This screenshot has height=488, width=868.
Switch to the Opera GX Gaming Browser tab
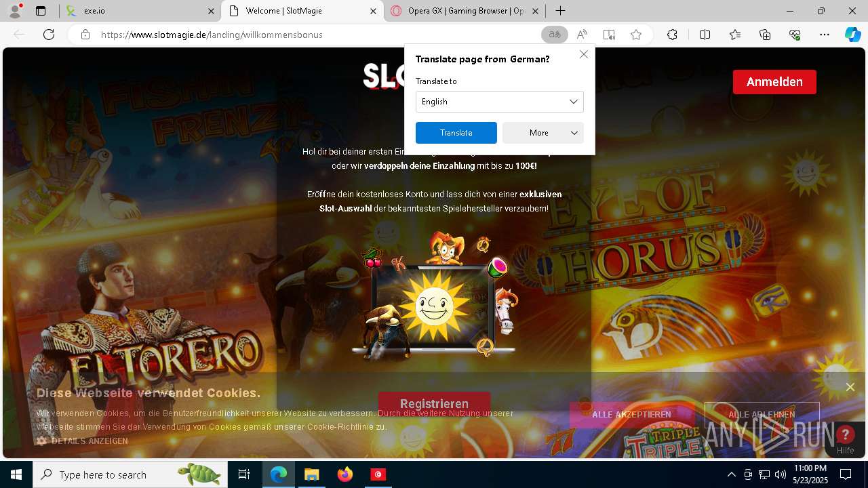click(x=467, y=11)
